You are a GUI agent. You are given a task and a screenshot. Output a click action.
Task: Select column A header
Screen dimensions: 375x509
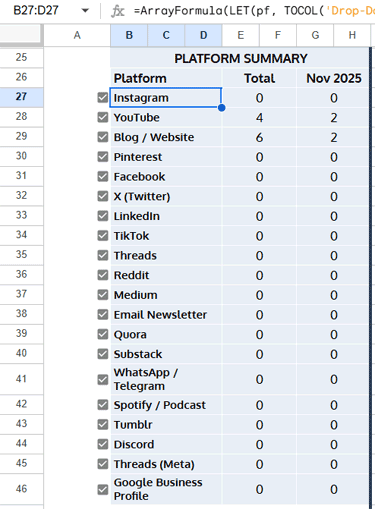(77, 35)
